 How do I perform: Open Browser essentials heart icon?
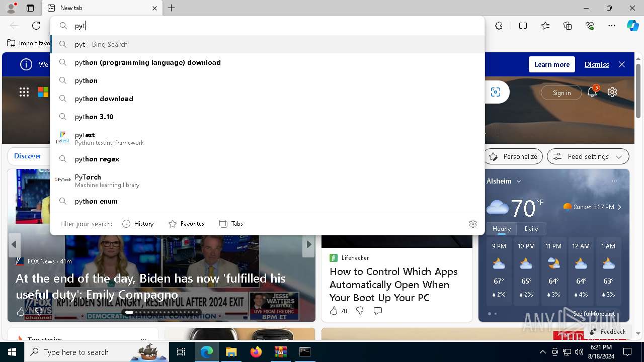point(590,26)
